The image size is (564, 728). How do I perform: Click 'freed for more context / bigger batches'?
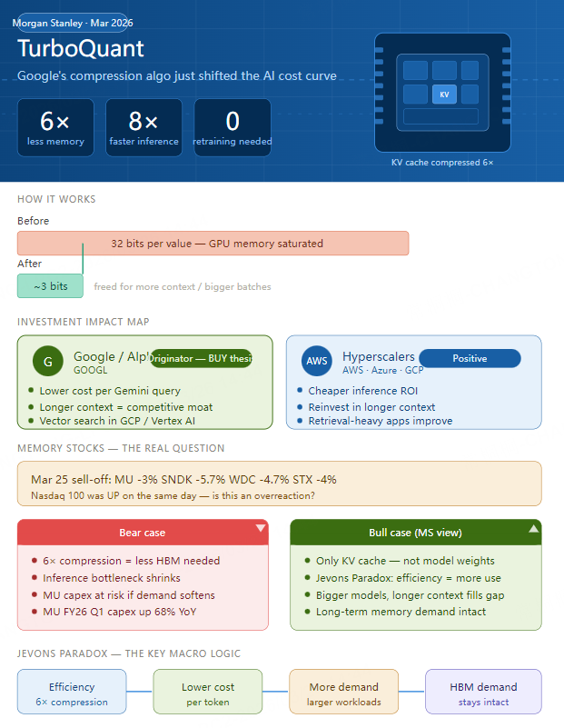183,286
